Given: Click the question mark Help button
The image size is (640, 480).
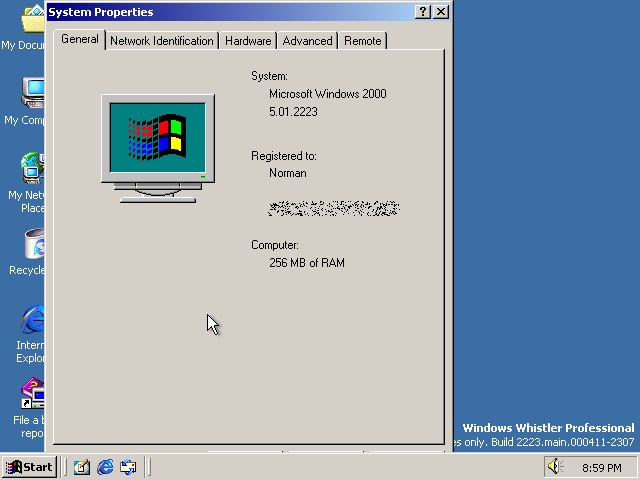Looking at the screenshot, I should 423,12.
